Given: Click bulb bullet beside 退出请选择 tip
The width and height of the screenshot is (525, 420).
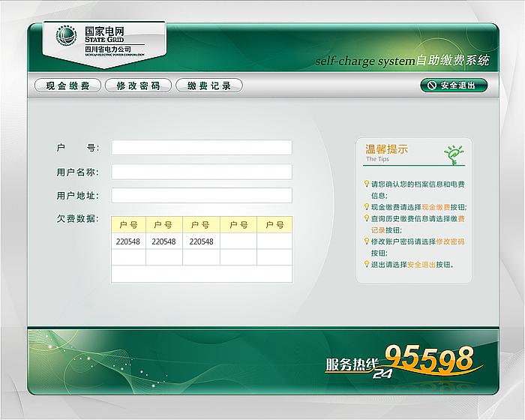Looking at the screenshot, I should tap(367, 264).
